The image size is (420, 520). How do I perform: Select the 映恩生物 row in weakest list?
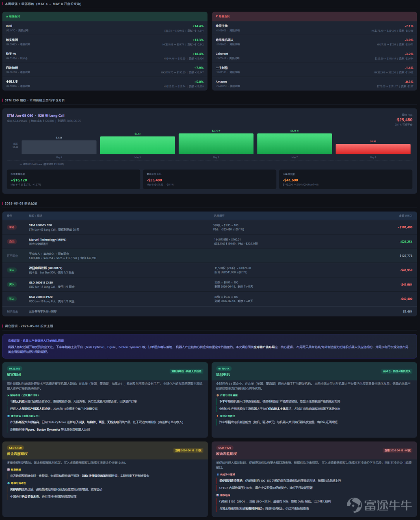point(314,28)
